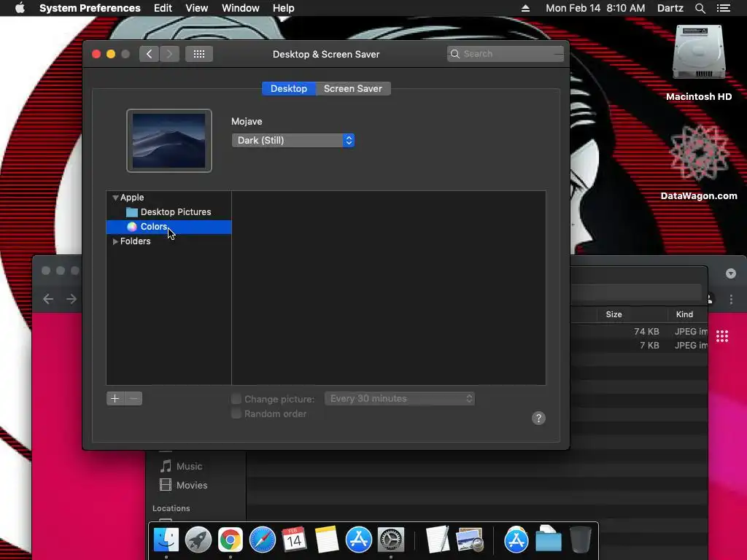747x560 pixels.
Task: Click the back arrow in System Preferences toolbar
Action: (149, 54)
